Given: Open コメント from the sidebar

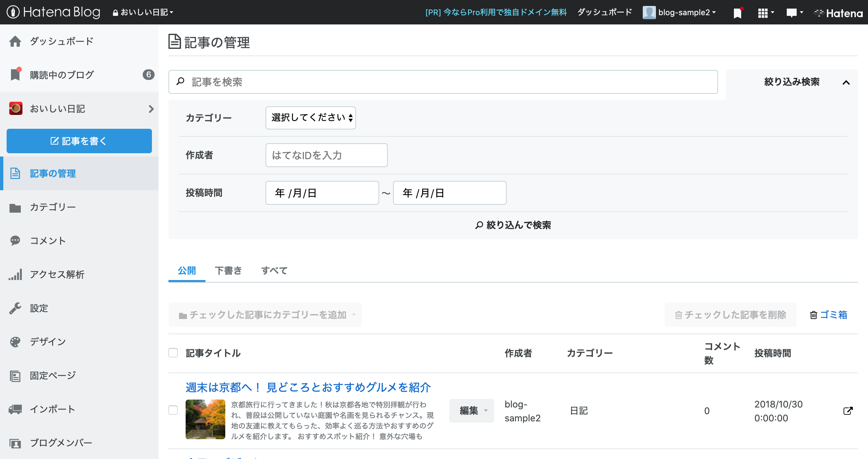Looking at the screenshot, I should click(x=47, y=240).
